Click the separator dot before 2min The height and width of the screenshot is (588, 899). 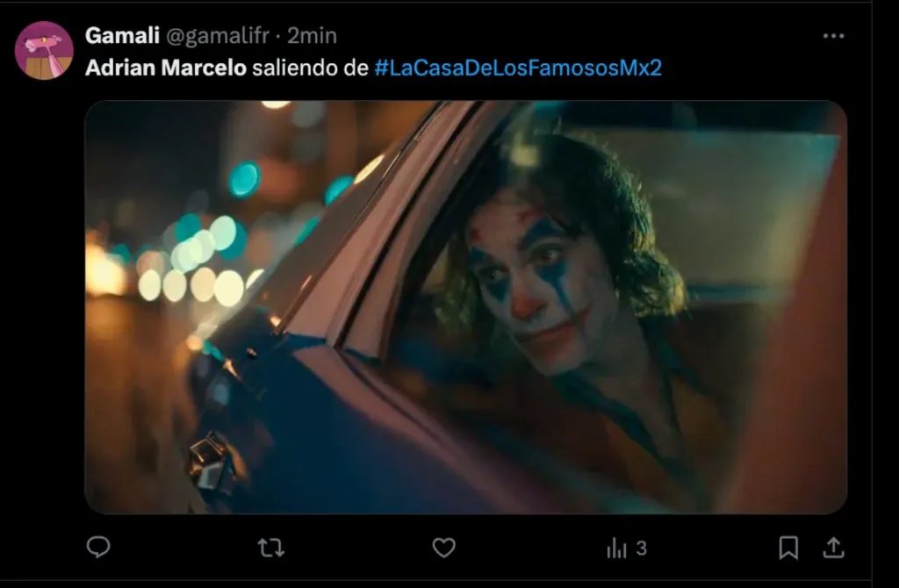(x=278, y=37)
